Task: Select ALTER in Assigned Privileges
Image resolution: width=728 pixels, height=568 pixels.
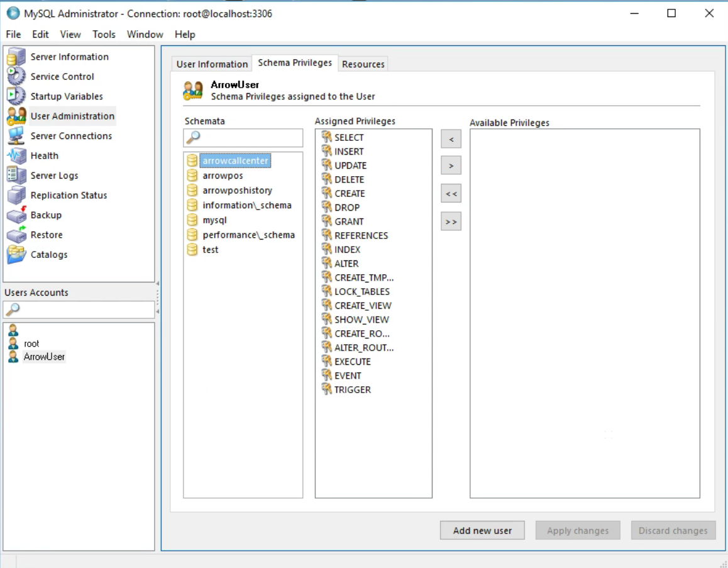Action: pos(346,264)
